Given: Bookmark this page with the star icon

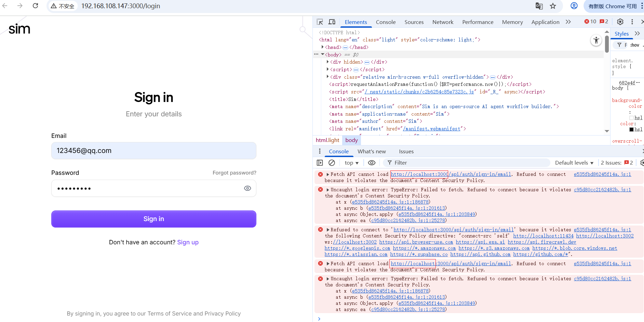Looking at the screenshot, I should click(553, 6).
